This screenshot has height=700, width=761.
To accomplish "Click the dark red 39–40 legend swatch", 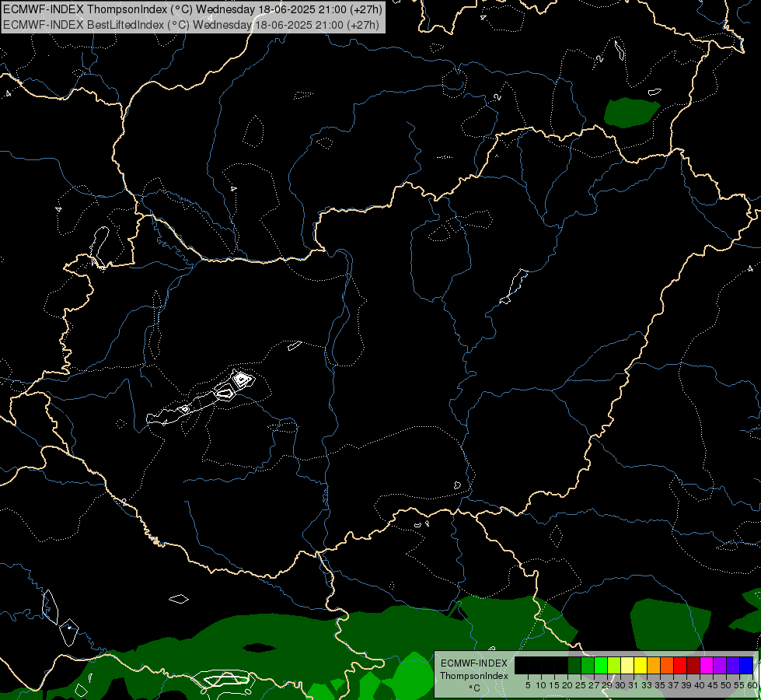I will 693,665.
